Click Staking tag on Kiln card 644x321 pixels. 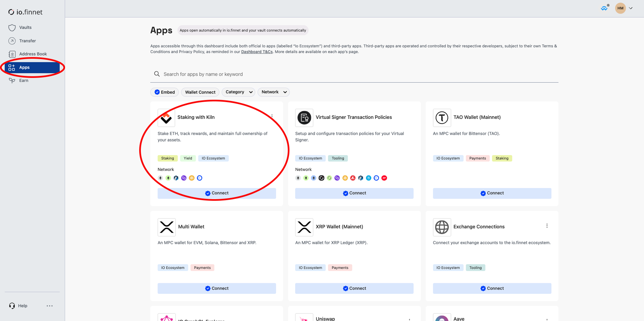click(x=167, y=158)
